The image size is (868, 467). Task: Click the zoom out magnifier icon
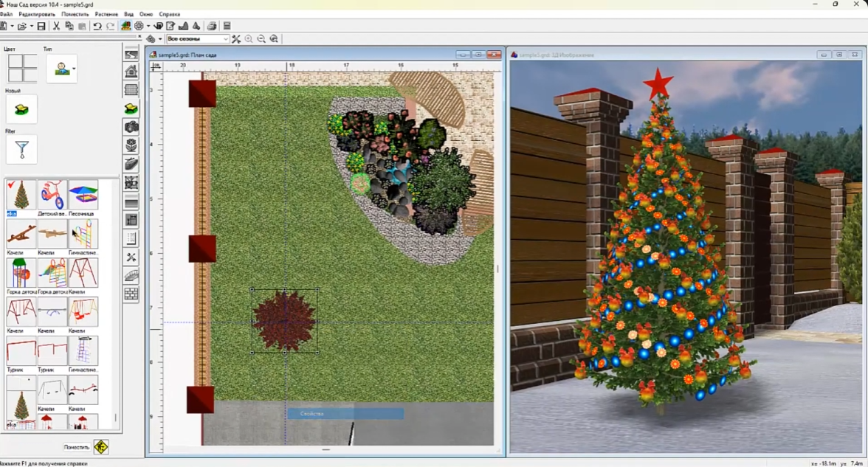261,38
